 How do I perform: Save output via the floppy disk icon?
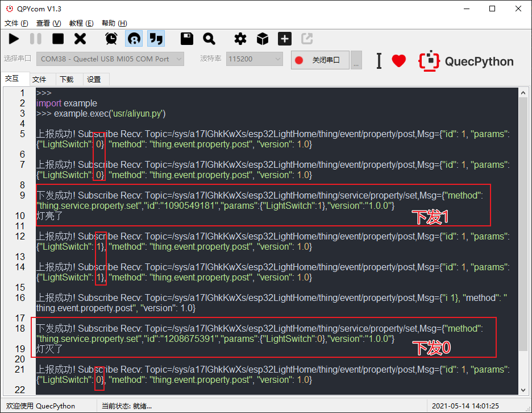click(x=186, y=39)
